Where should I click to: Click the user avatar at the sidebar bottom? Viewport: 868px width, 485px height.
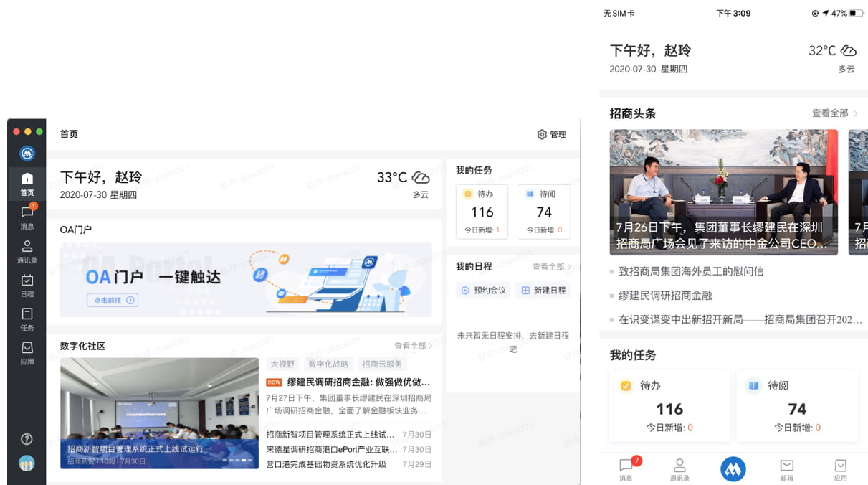pos(27,463)
